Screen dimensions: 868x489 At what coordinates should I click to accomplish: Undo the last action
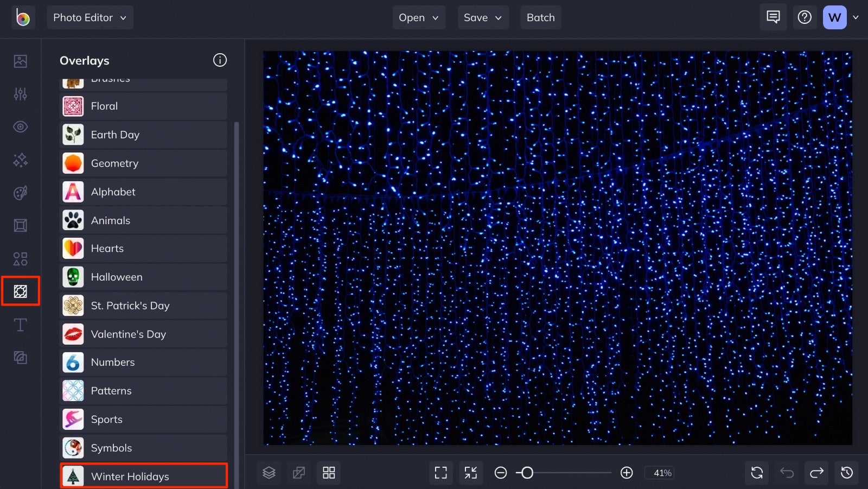(787, 472)
